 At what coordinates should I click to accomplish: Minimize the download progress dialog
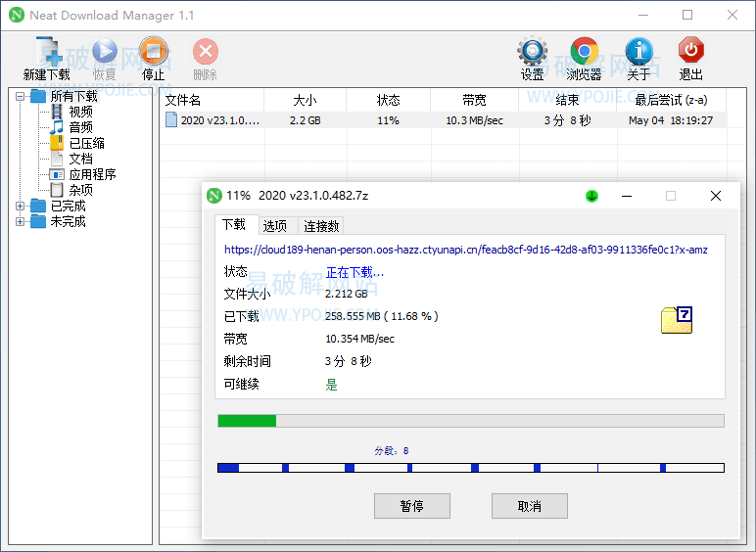627,196
